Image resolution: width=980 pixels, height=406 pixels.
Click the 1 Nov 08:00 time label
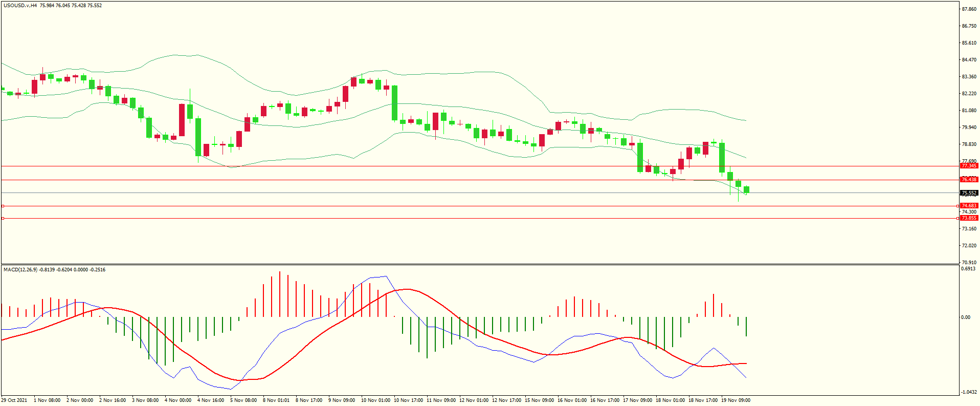point(47,400)
